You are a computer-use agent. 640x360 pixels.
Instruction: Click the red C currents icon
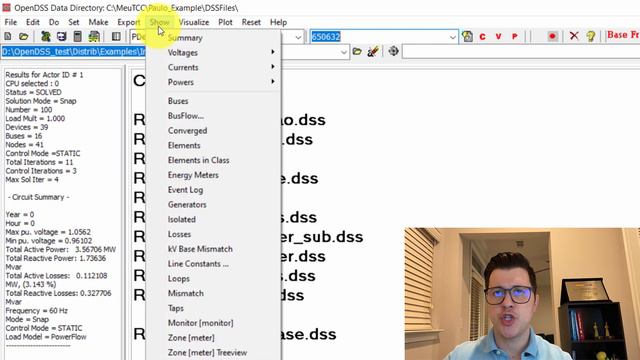point(482,37)
